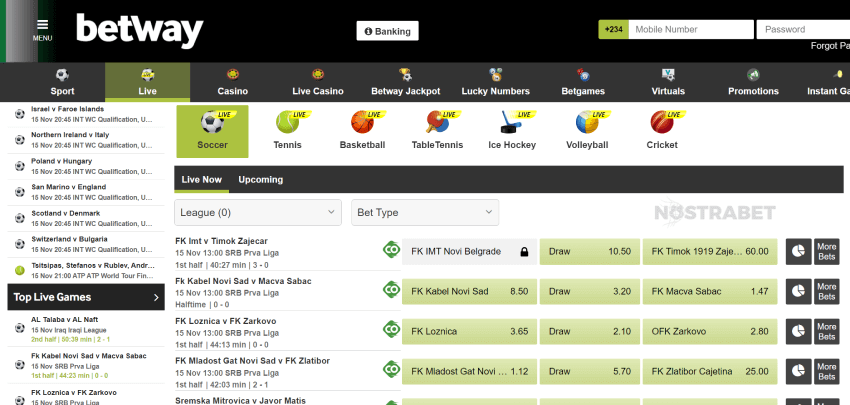Viewport: 850px width, 405px height.
Task: Select the live Soccer sport icon
Action: (212, 131)
